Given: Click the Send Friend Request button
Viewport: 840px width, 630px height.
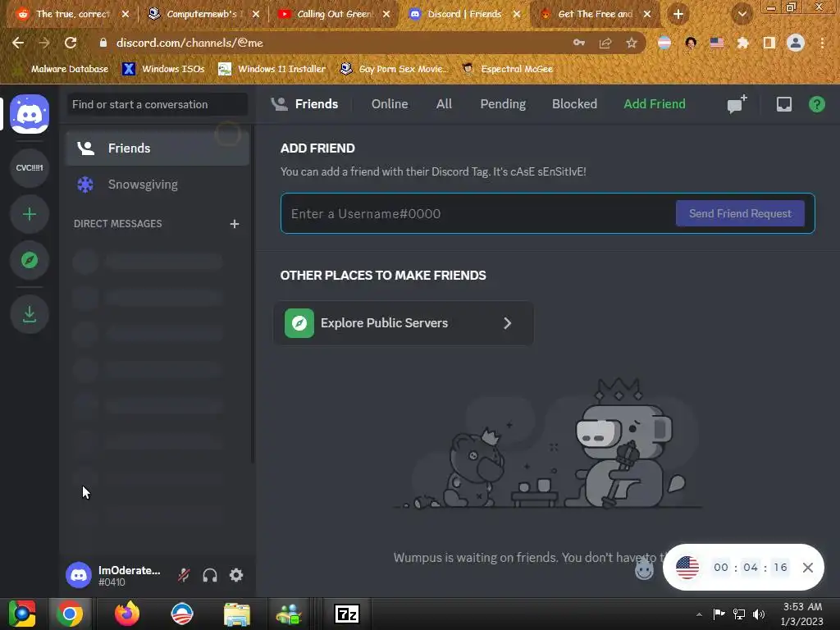Looking at the screenshot, I should coord(740,213).
